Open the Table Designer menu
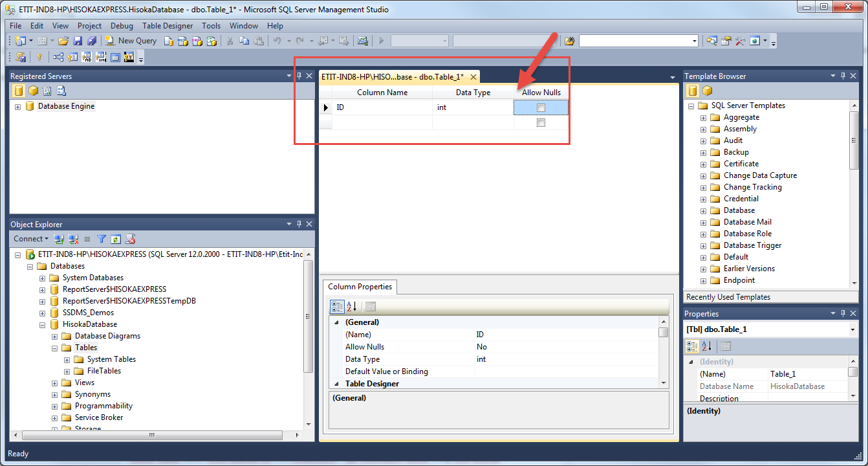This screenshot has height=466, width=868. click(168, 26)
